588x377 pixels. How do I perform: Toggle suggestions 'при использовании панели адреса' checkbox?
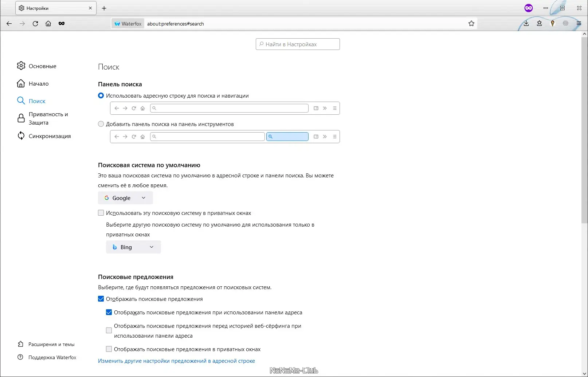pos(109,312)
